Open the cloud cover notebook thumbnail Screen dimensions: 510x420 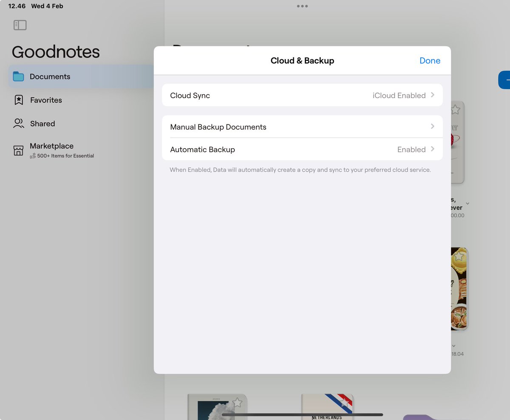click(x=217, y=407)
